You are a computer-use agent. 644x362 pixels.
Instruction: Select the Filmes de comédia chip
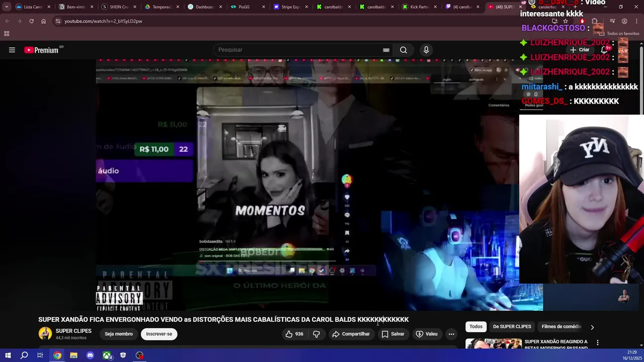[561, 327]
